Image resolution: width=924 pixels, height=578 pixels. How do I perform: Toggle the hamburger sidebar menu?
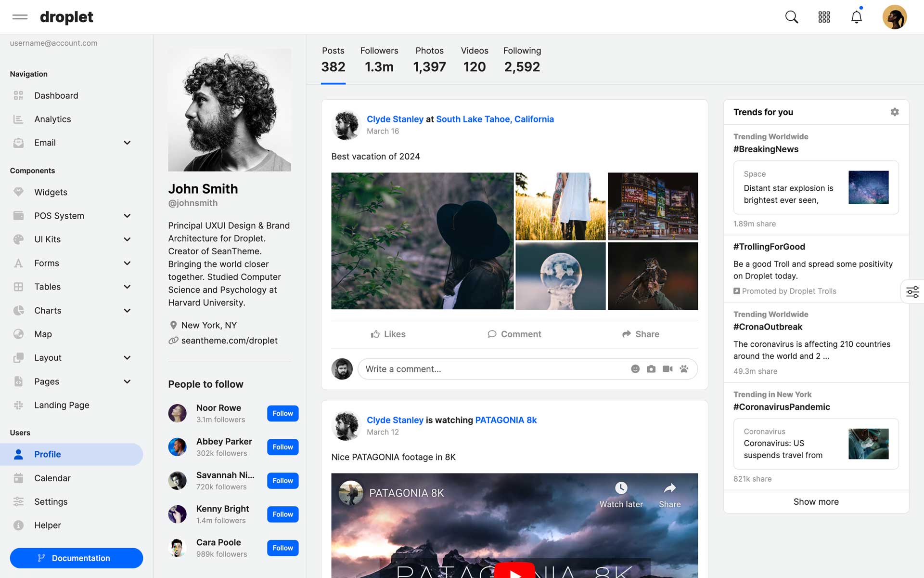tap(20, 17)
